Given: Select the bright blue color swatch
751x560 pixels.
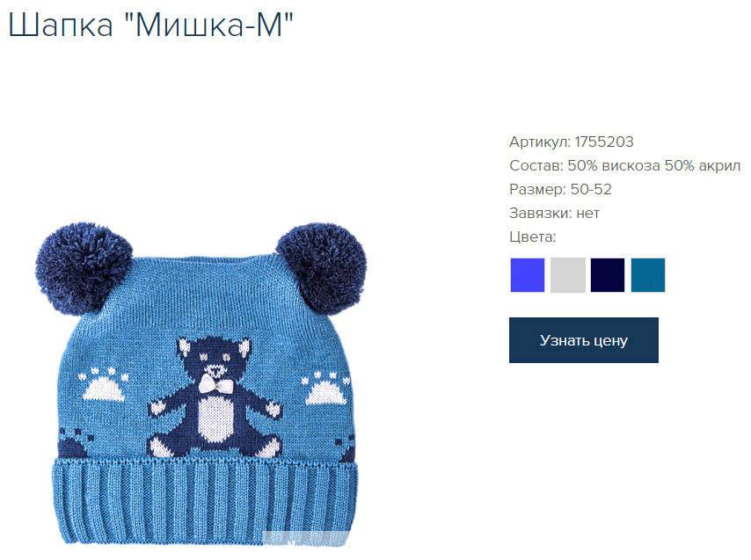Looking at the screenshot, I should 528,275.
